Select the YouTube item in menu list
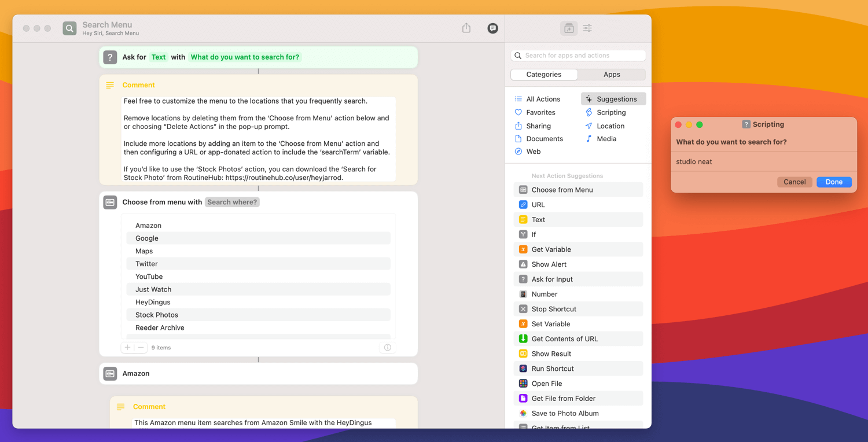 tap(258, 277)
